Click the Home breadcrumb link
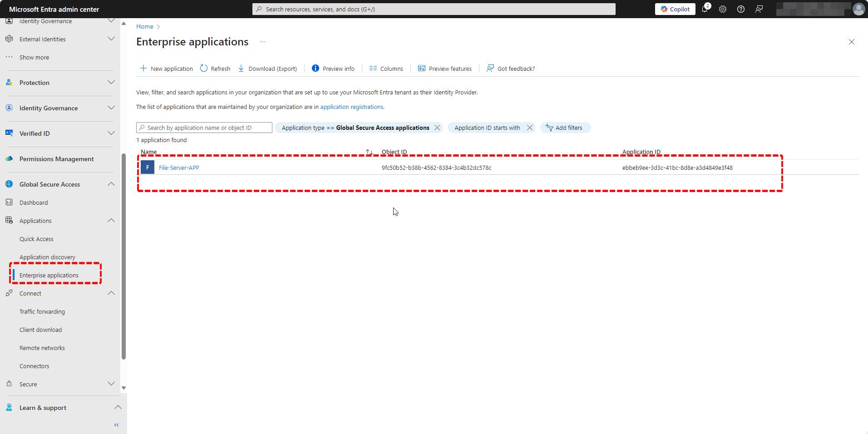 click(145, 26)
